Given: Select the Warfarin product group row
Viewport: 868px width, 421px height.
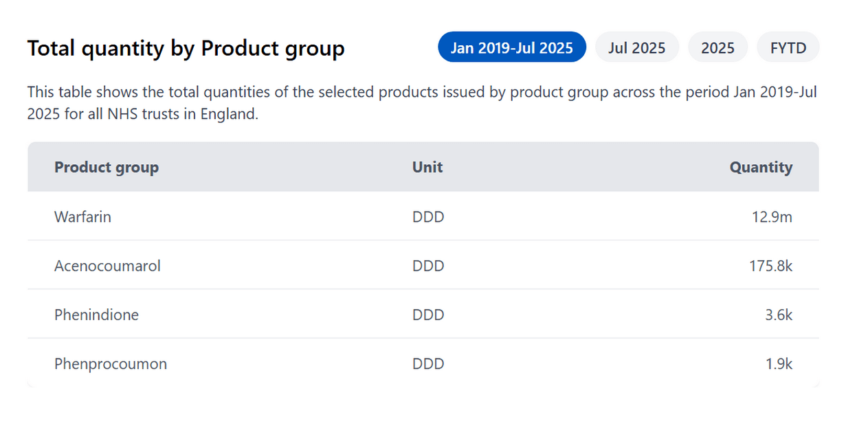Looking at the screenshot, I should point(82,217).
